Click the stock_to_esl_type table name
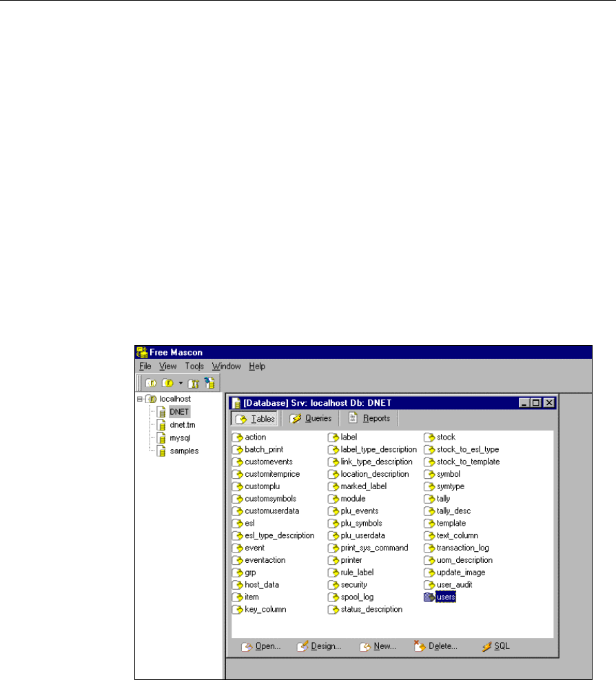Screen dimensions: 616x680 tap(468, 450)
